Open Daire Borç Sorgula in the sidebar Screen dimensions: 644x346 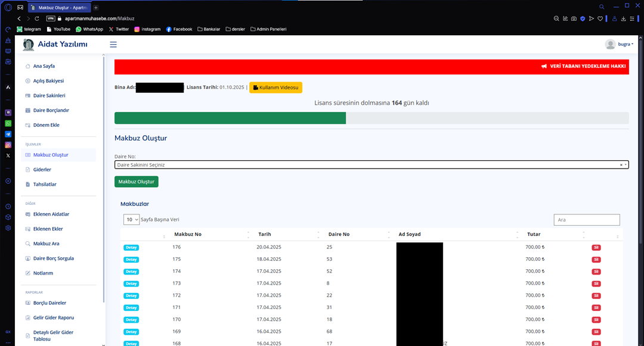(53, 258)
